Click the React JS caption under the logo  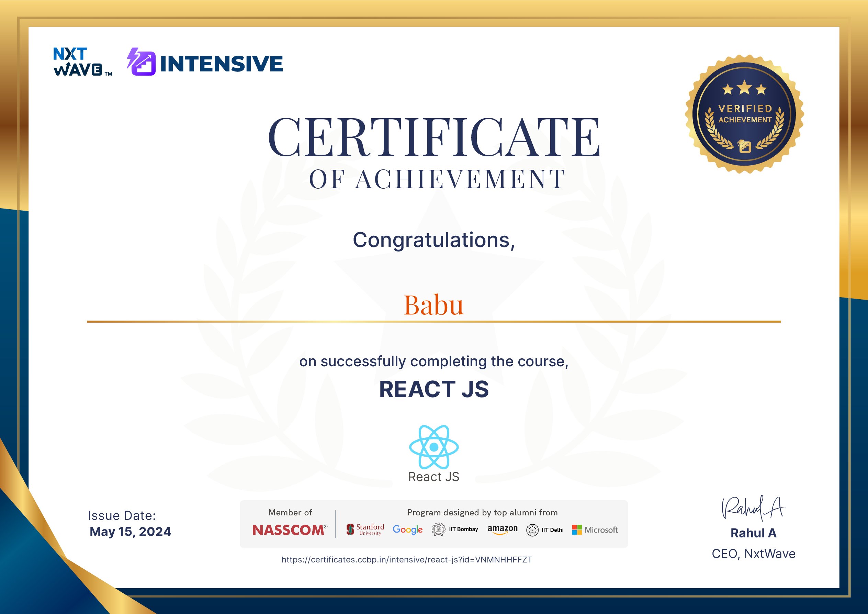pyautogui.click(x=433, y=477)
